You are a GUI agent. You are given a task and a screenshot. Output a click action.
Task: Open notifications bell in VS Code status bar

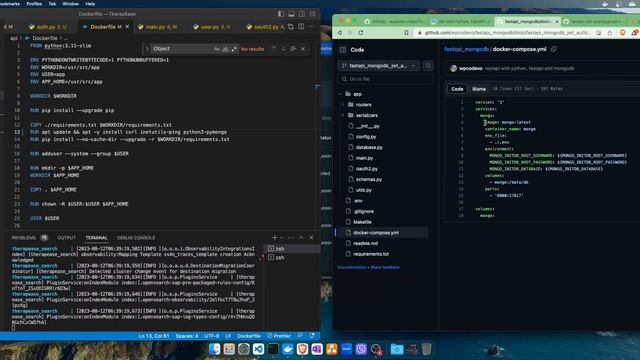point(312,336)
